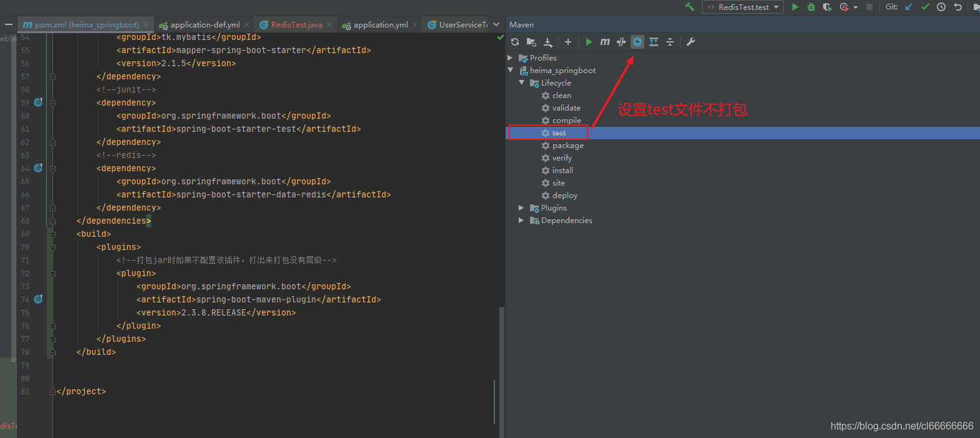980x438 pixels.
Task: Collapse All in Maven tree
Action: pyautogui.click(x=670, y=42)
